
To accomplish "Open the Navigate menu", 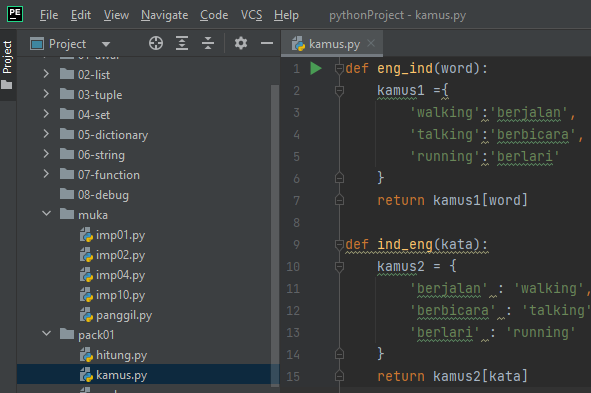I will (x=164, y=15).
